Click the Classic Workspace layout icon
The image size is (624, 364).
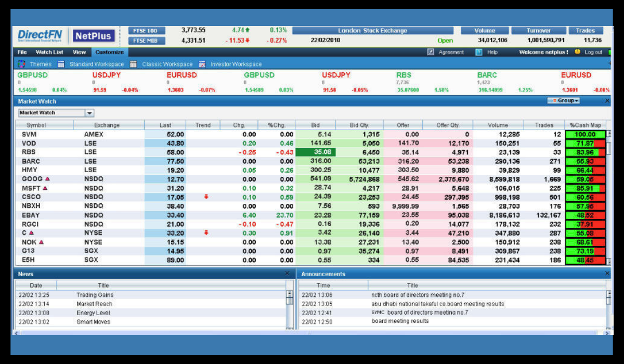coord(133,64)
